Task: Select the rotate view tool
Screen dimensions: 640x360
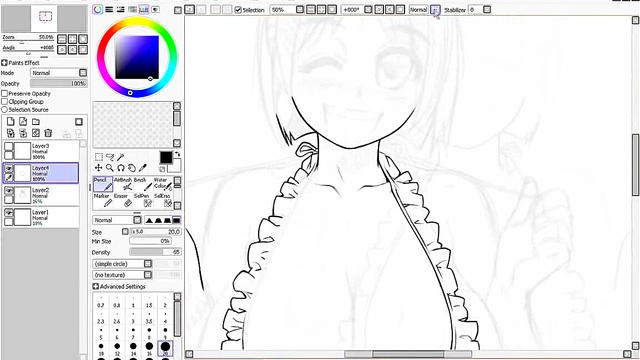Action: coord(120,168)
